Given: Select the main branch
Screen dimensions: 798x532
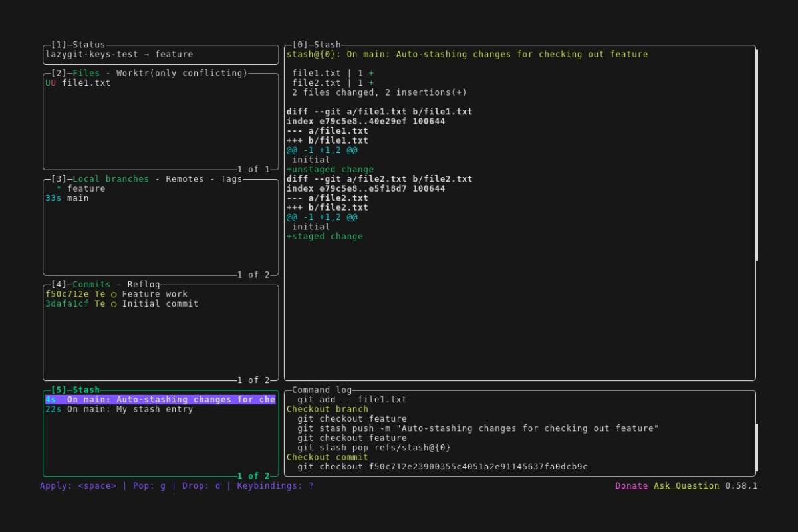Looking at the screenshot, I should [x=78, y=198].
